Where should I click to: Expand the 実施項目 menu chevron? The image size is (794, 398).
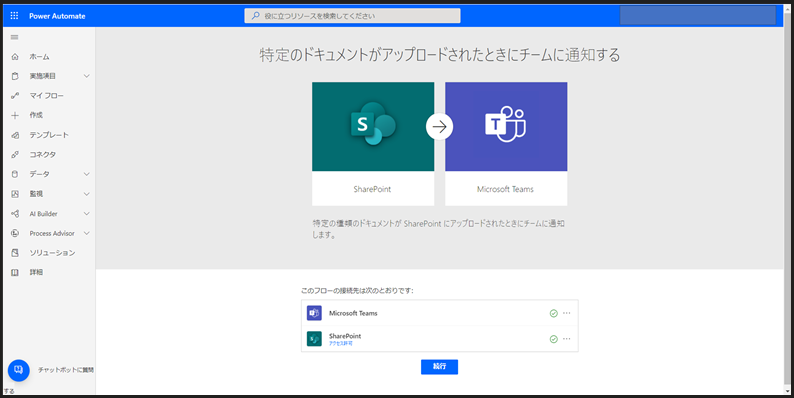[87, 76]
